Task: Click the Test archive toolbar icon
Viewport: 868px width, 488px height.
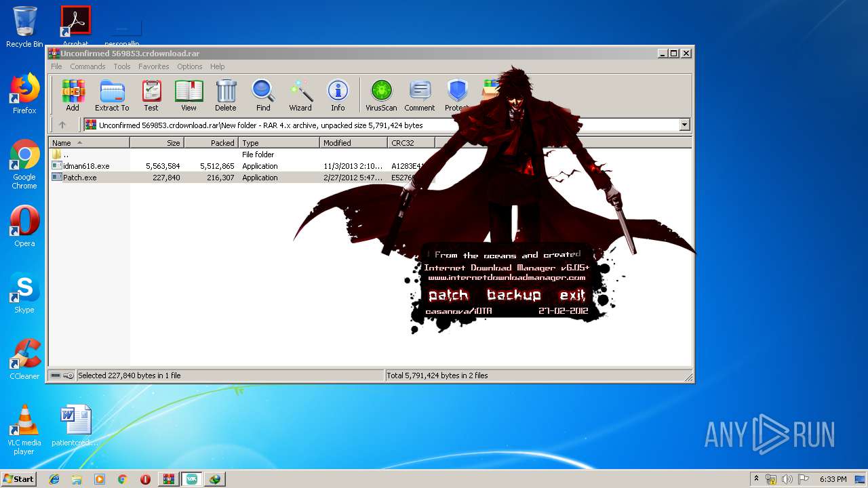Action: pos(151,96)
